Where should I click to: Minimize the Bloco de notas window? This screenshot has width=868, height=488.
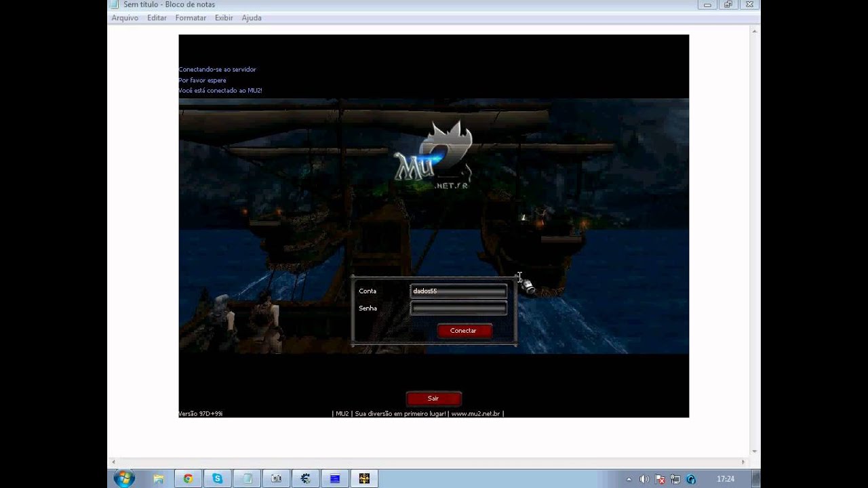[x=707, y=4]
